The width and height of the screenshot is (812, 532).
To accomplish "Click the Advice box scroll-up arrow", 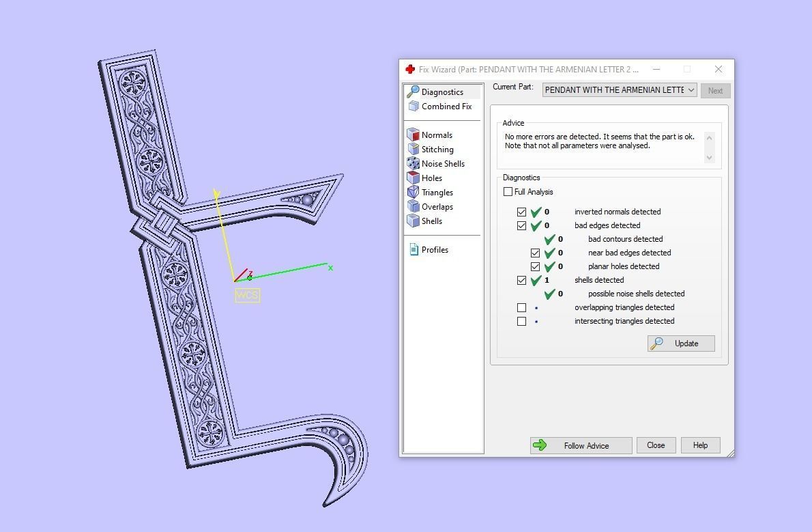I will pyautogui.click(x=710, y=138).
